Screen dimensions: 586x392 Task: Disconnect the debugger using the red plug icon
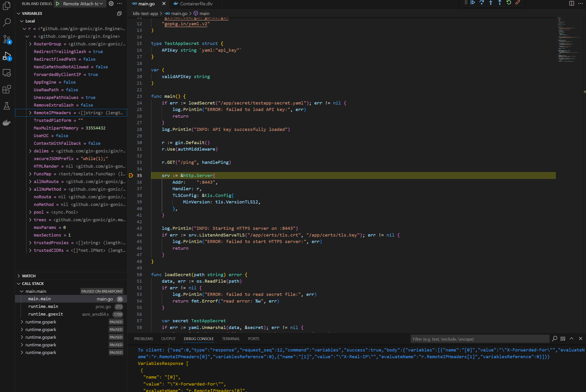517,3
